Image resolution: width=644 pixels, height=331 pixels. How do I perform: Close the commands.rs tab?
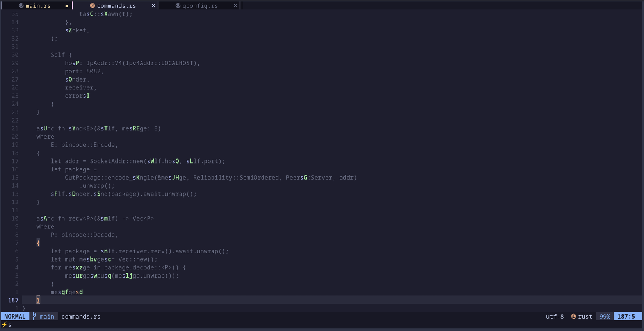pyautogui.click(x=153, y=5)
